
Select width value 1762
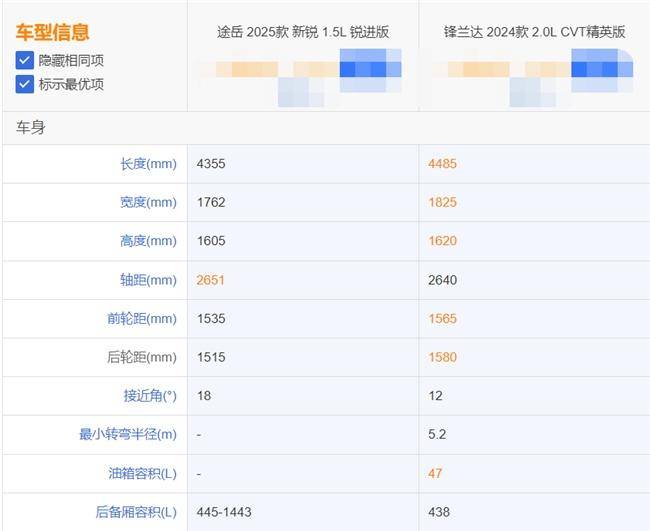click(211, 202)
